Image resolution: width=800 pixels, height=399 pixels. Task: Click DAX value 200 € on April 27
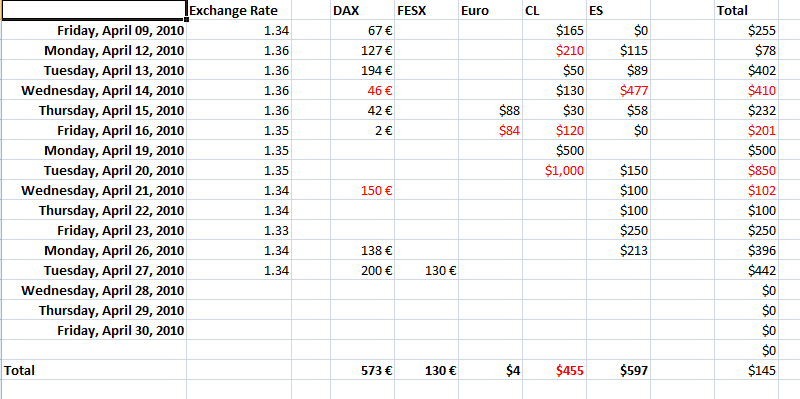pyautogui.click(x=362, y=270)
